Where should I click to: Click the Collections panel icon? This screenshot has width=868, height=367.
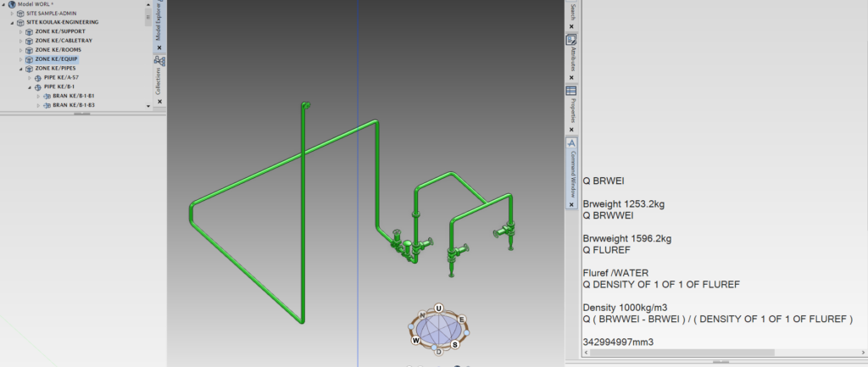pyautogui.click(x=159, y=61)
